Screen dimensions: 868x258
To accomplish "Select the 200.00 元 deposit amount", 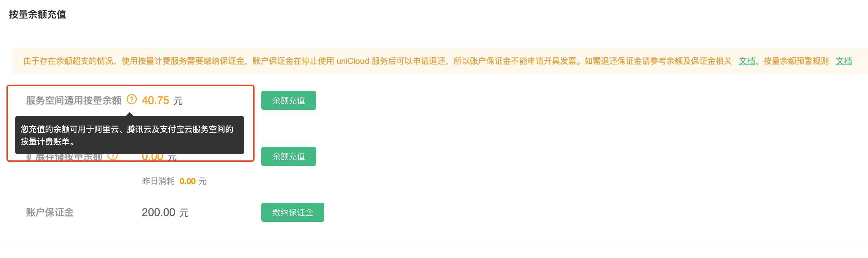I will [165, 212].
